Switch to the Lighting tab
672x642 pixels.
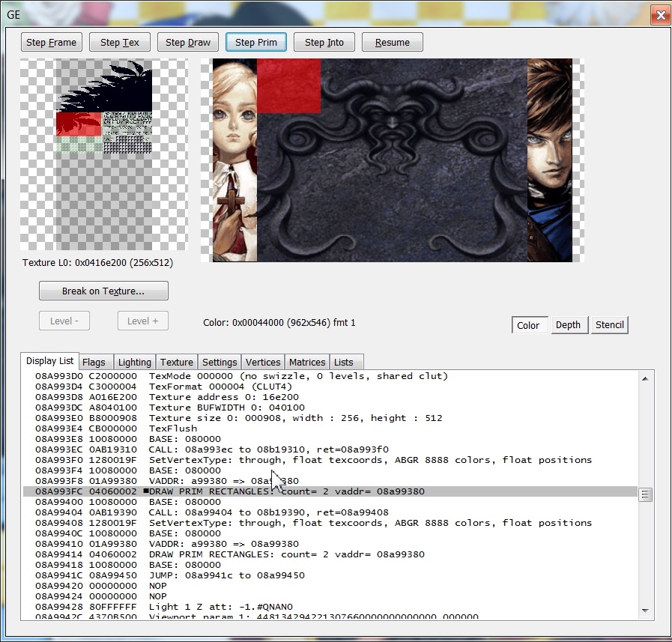click(135, 363)
